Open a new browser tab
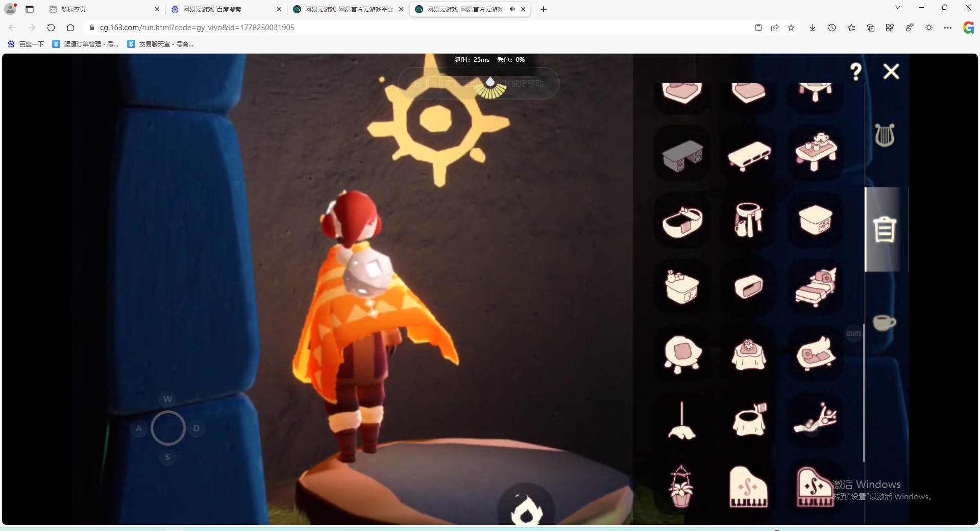Viewport: 980px width, 531px height. point(544,9)
